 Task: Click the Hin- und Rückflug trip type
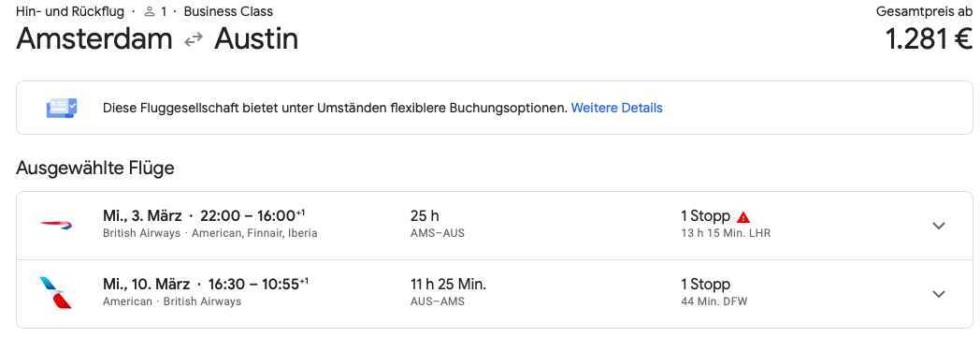(70, 11)
